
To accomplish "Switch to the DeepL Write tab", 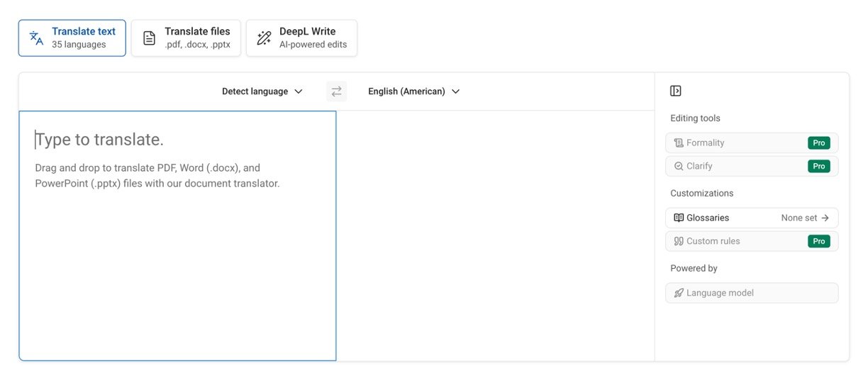I will click(301, 38).
